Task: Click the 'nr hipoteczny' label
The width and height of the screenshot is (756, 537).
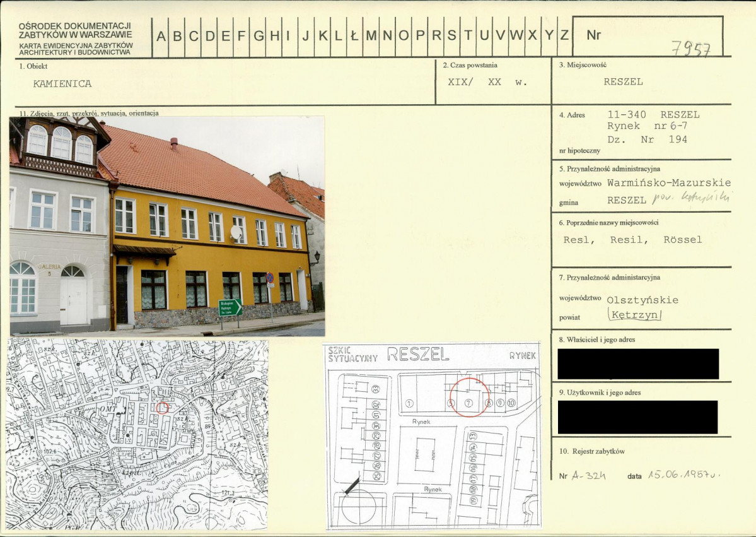Action: coord(579,151)
